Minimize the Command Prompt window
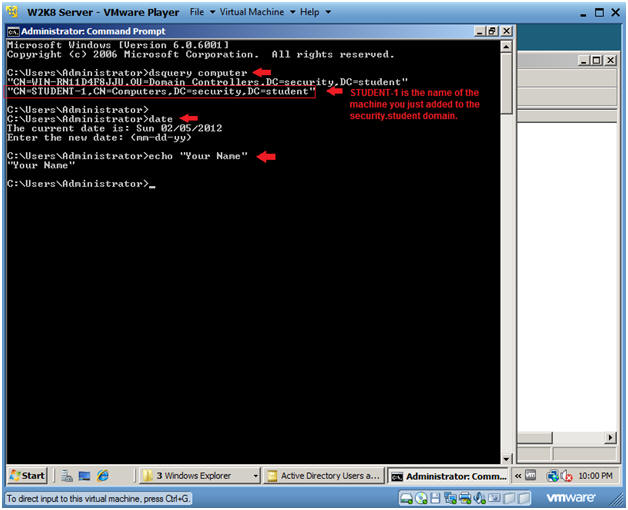The width and height of the screenshot is (628, 510). point(479,31)
